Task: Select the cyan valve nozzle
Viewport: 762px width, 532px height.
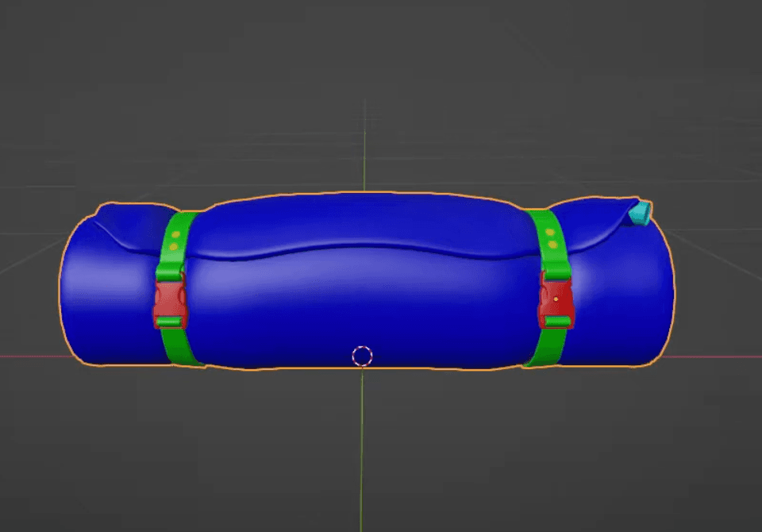Action: (641, 213)
